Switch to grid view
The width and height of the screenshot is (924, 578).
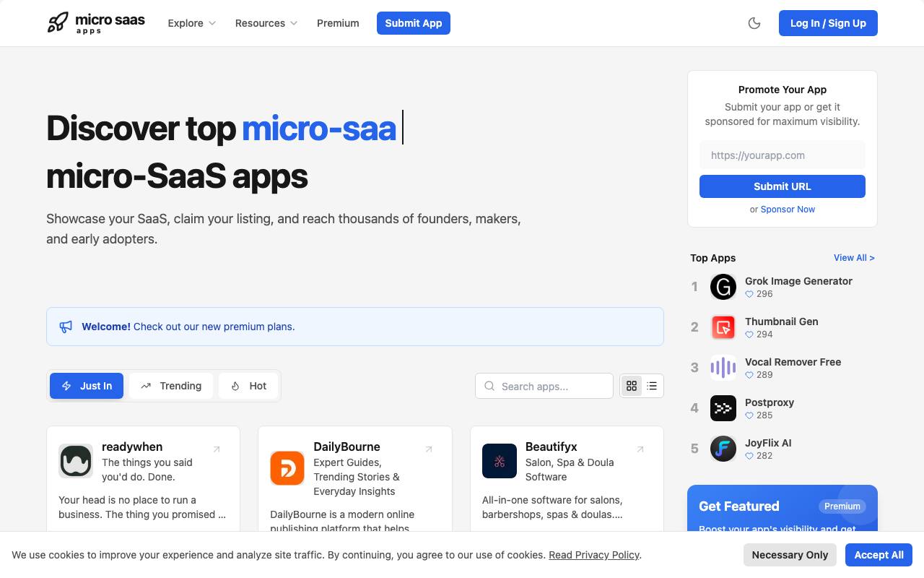tap(632, 386)
